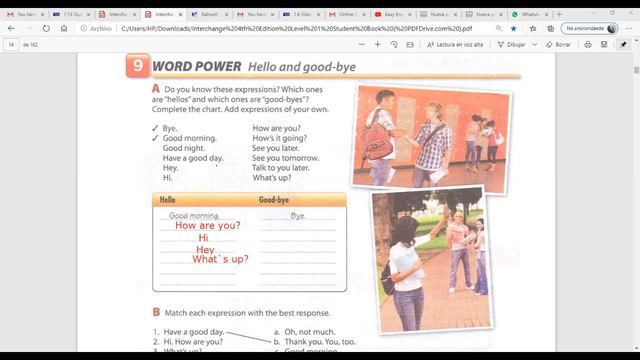The height and width of the screenshot is (360, 640).
Task: Toggle fit-to-page view icon
Action: [x=410, y=44]
